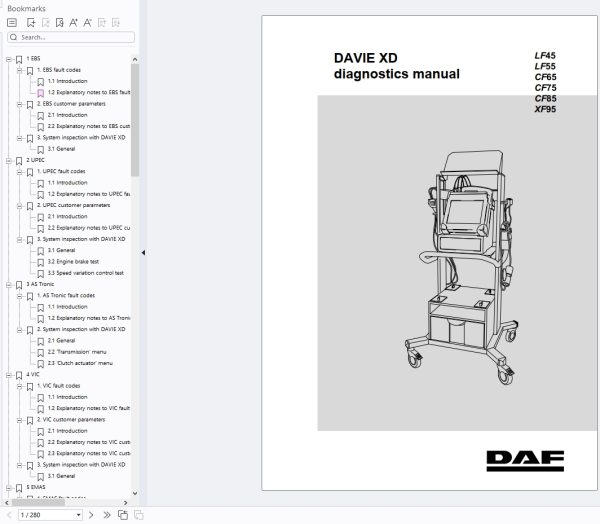Collapse the '1 EBS' bookmark tree node
The image size is (600, 524).
[x=8, y=59]
